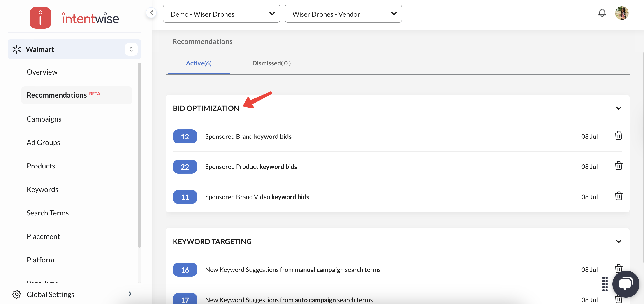
Task: Switch to the Dismissed(0) tab
Action: 271,63
